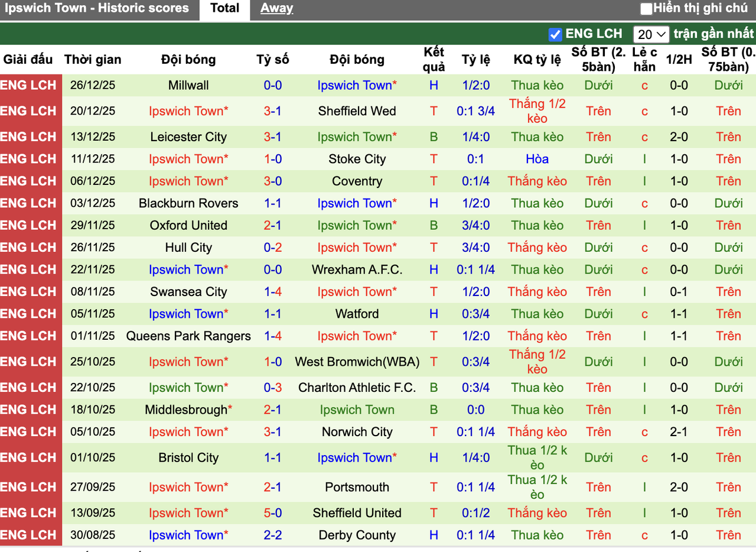Click the 0-2 score of Hull City match
The height and width of the screenshot is (552, 756).
click(273, 248)
